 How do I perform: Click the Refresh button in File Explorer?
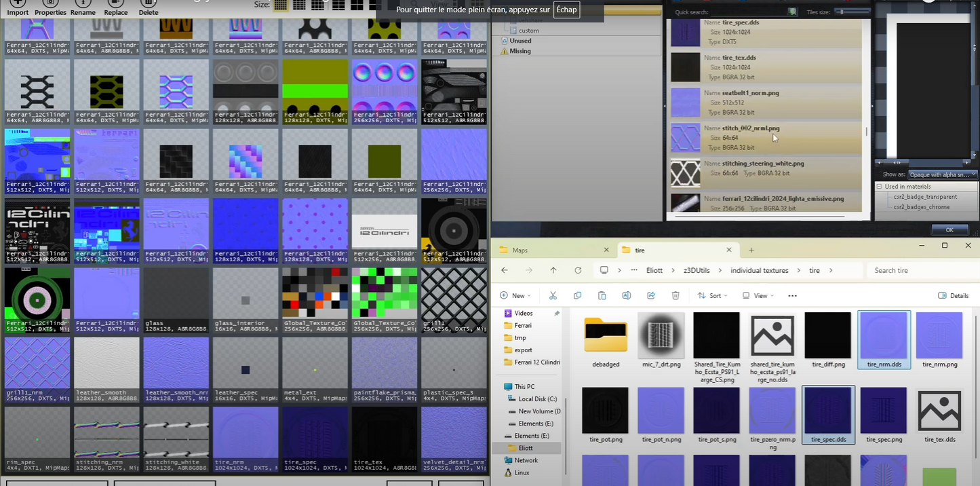578,270
